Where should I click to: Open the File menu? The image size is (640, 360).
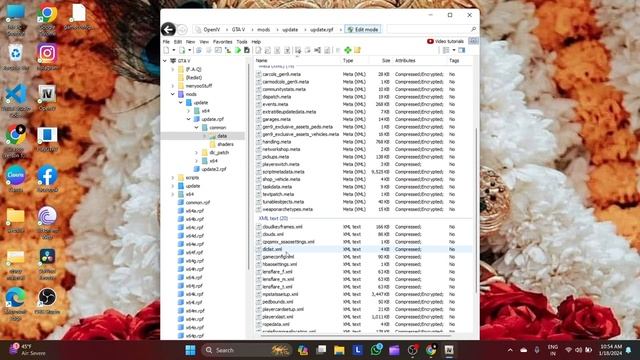[166, 42]
